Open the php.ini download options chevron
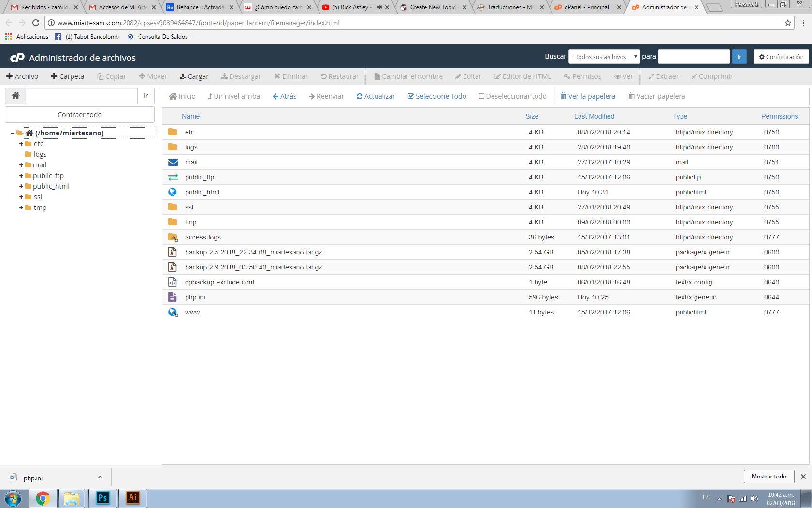The width and height of the screenshot is (812, 508). point(100,477)
